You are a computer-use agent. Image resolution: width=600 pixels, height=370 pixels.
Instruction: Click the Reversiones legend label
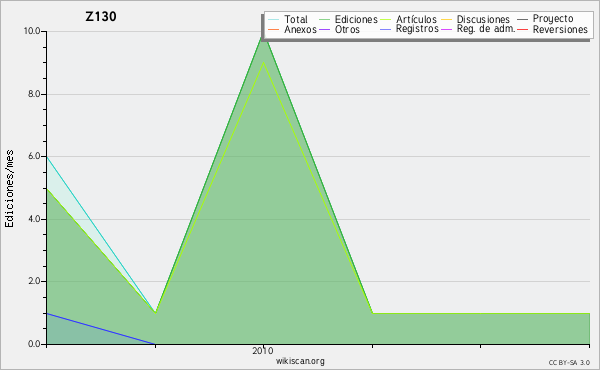click(560, 29)
